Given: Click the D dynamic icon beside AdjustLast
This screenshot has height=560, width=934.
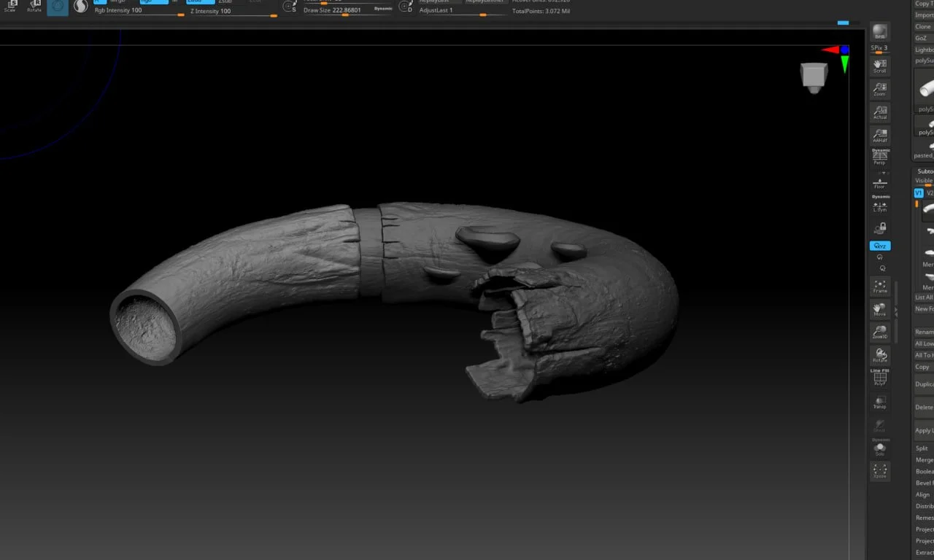Looking at the screenshot, I should coord(406,7).
